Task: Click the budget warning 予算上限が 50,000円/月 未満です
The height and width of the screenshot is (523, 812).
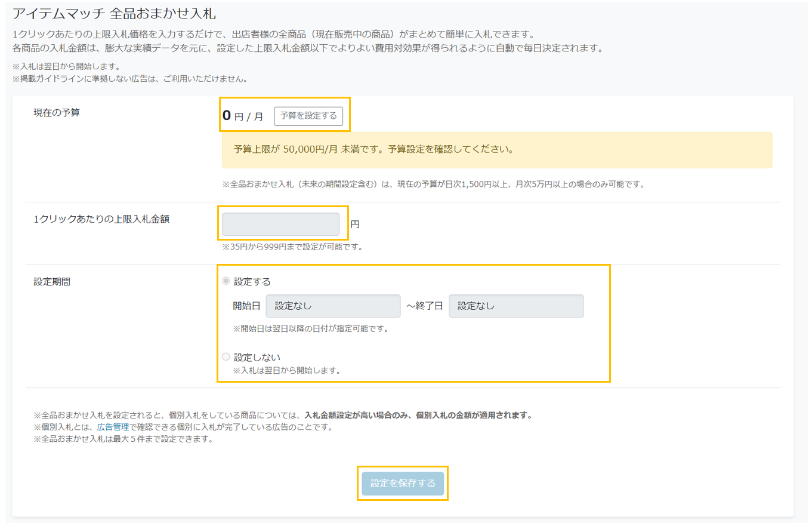Action: coord(497,150)
